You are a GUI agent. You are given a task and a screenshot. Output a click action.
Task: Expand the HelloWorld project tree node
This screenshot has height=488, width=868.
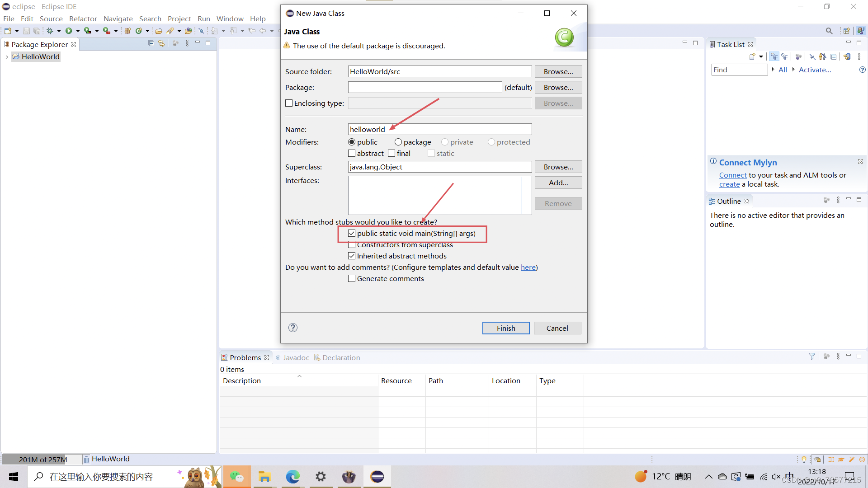coord(6,57)
